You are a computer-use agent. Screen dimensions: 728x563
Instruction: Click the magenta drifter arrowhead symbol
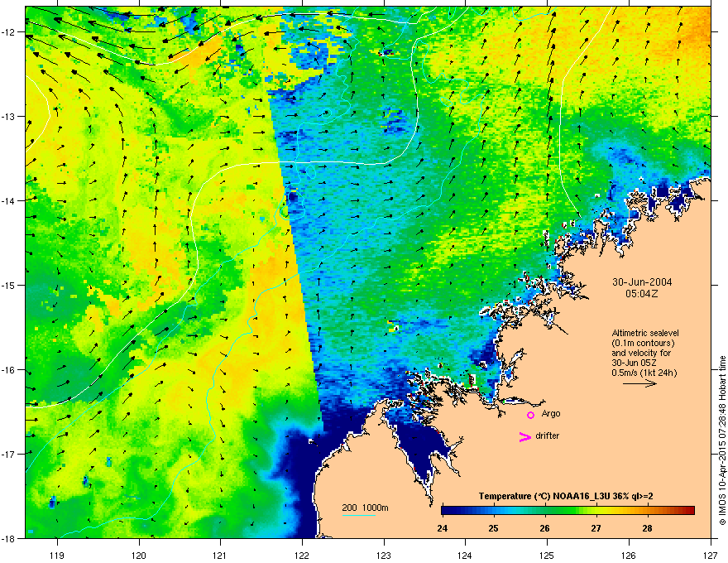pos(525,436)
